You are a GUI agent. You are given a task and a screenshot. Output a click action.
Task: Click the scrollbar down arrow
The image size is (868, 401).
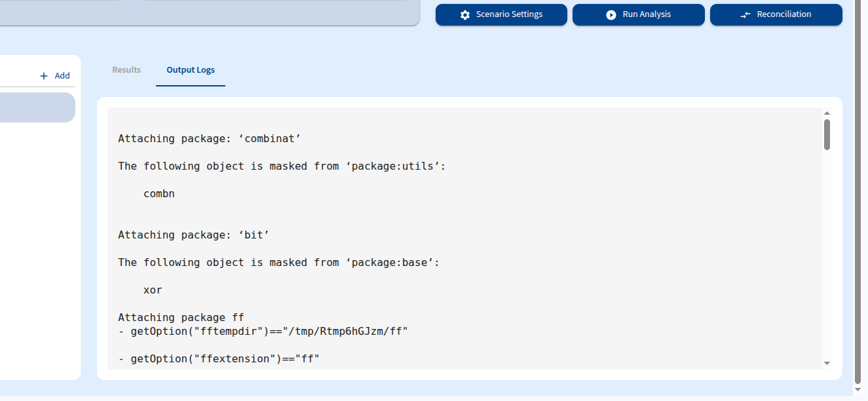coord(827,362)
